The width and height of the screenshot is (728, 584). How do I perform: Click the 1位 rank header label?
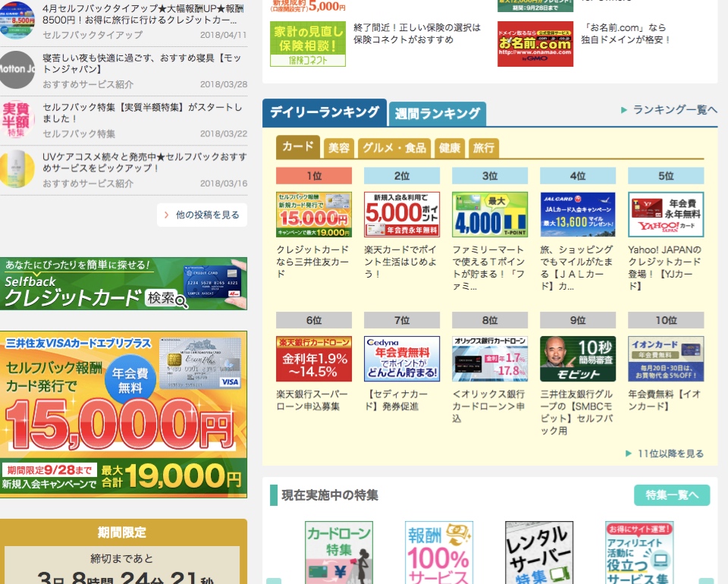[314, 176]
